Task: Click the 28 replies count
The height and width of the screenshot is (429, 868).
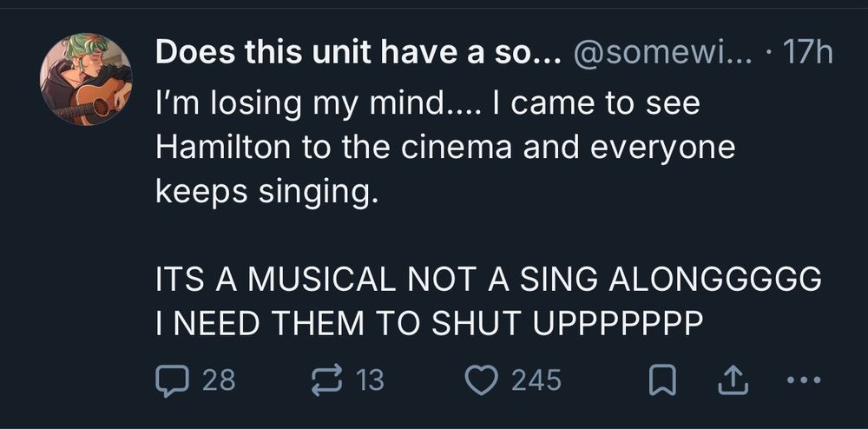Action: click(218, 379)
